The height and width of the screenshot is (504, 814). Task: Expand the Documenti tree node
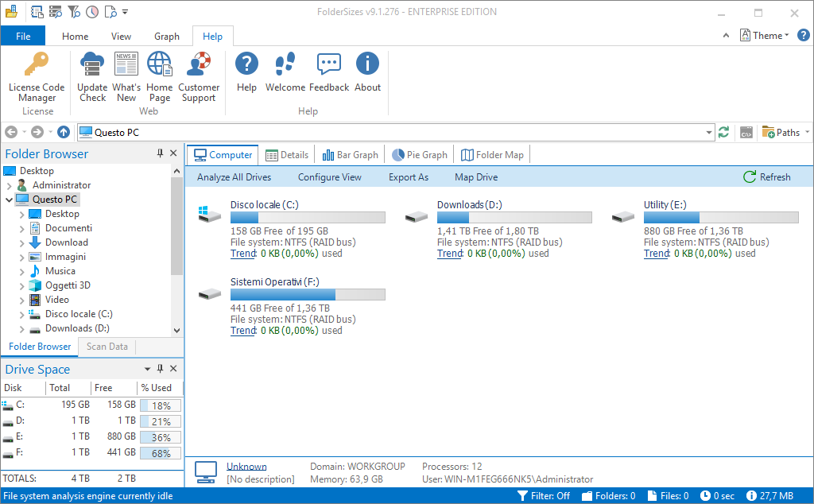click(21, 228)
